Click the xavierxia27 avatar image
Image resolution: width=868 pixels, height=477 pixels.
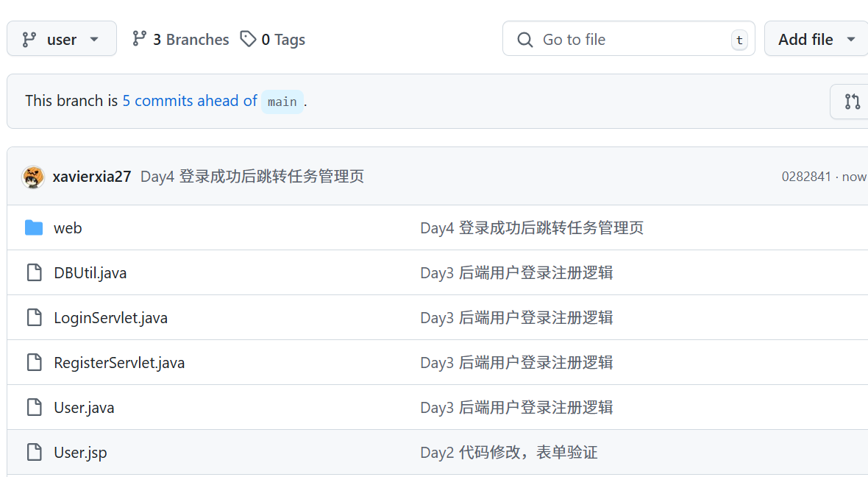(x=33, y=177)
